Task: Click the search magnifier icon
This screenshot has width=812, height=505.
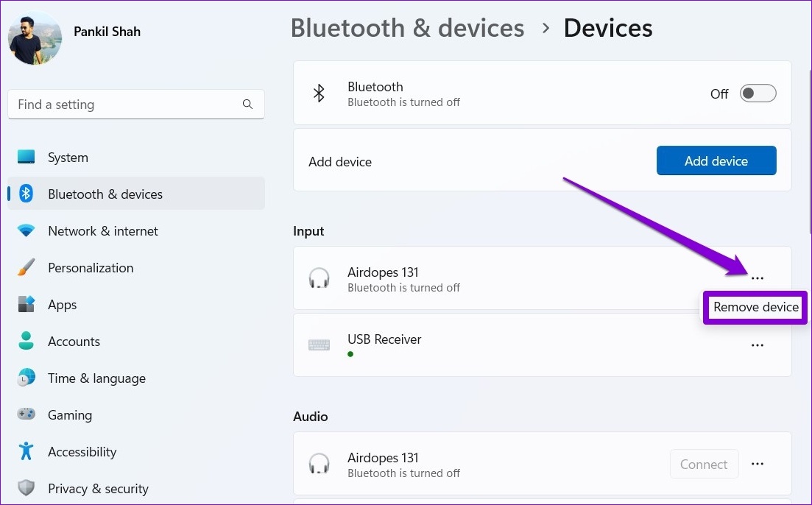Action: coord(247,105)
